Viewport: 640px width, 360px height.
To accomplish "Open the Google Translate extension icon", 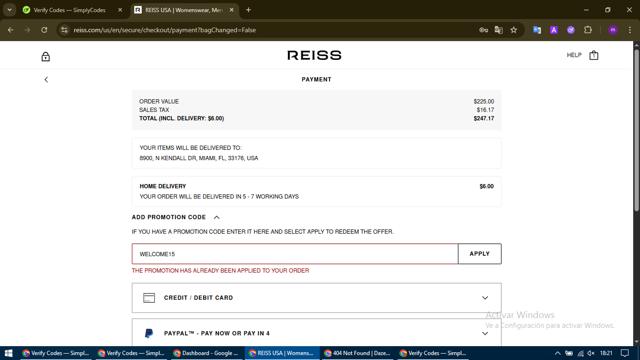I will 537,30.
